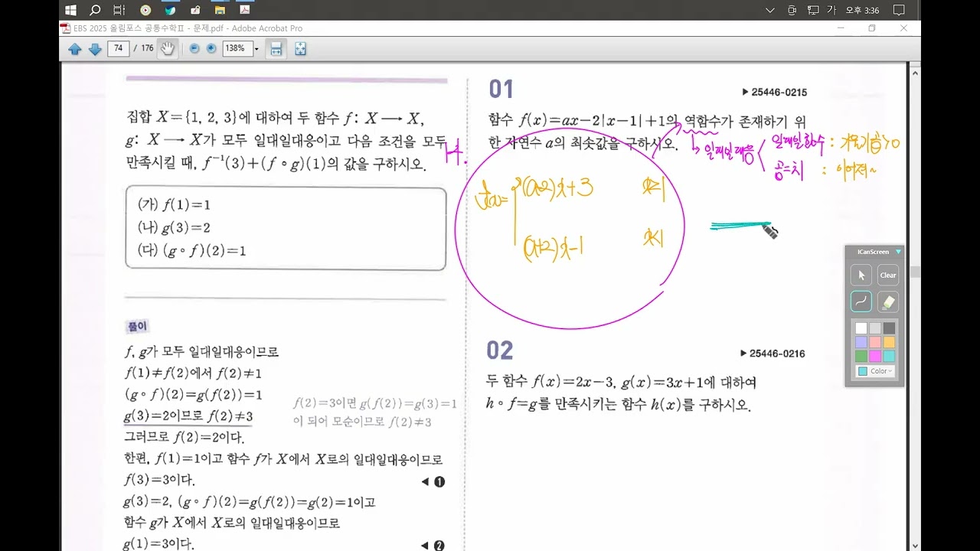Click the problem number 01 heading
980x551 pixels.
[x=501, y=90]
